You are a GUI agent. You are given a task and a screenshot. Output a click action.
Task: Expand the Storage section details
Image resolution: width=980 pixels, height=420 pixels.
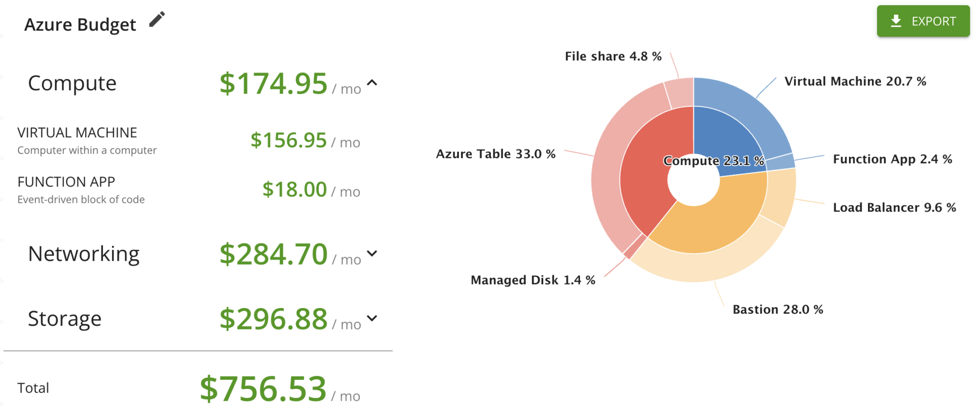371,318
